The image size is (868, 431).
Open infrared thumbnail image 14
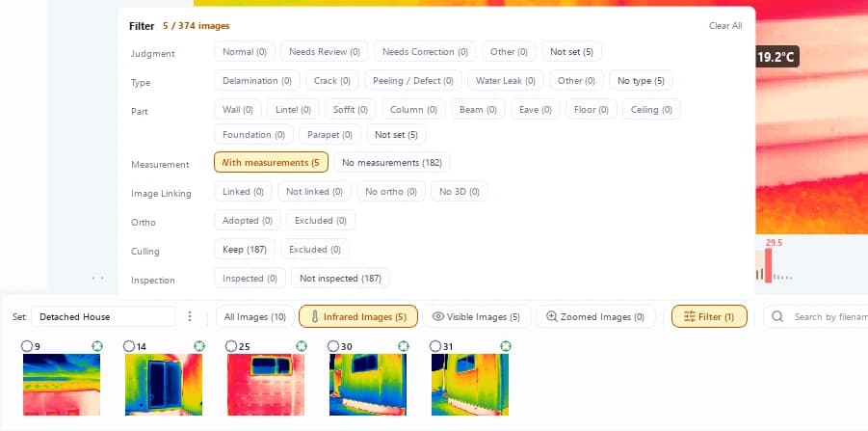[164, 385]
